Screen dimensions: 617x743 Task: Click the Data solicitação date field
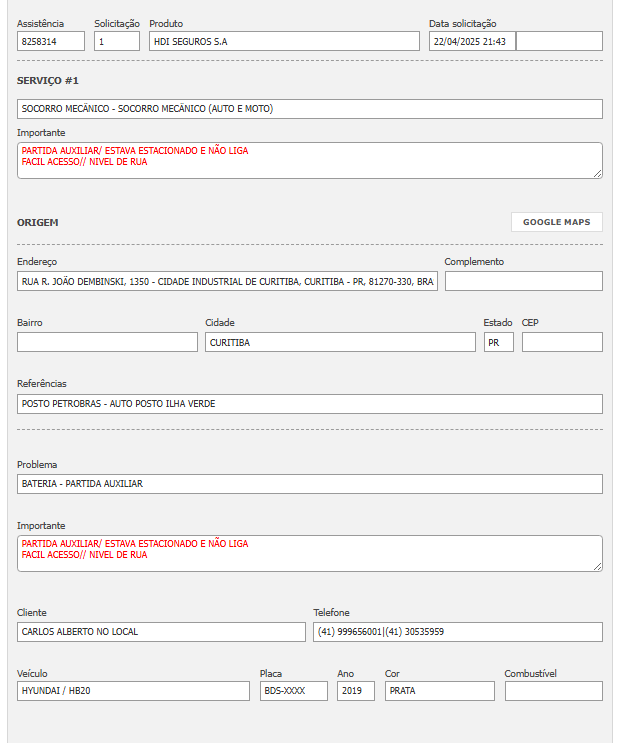coord(471,41)
